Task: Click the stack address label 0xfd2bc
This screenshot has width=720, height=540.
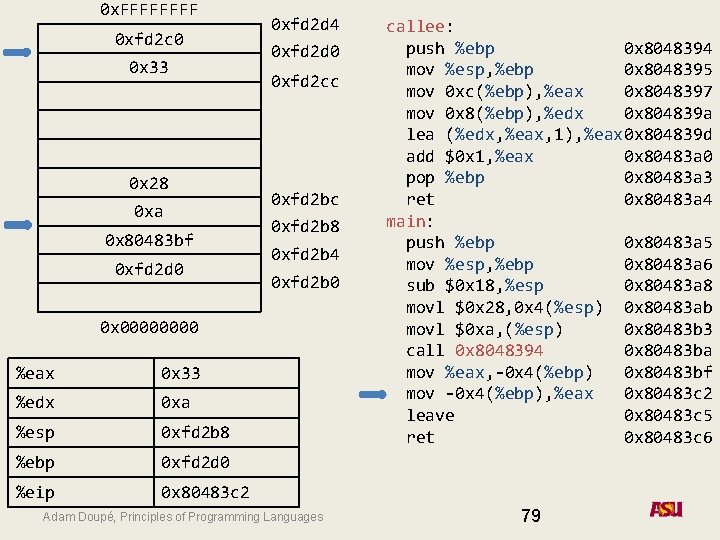Action: tap(305, 200)
